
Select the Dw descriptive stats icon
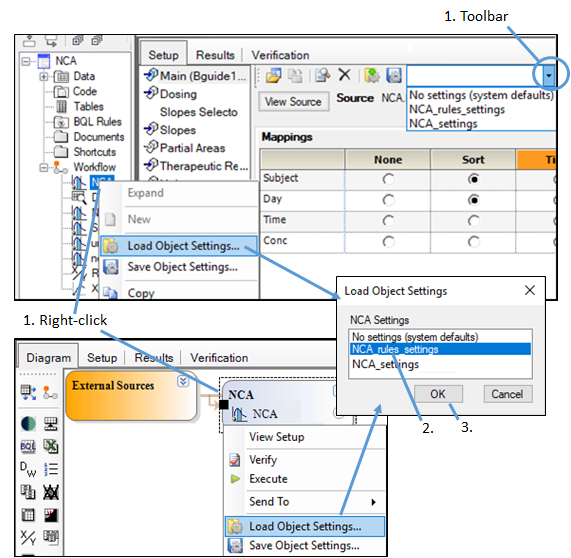[28, 469]
